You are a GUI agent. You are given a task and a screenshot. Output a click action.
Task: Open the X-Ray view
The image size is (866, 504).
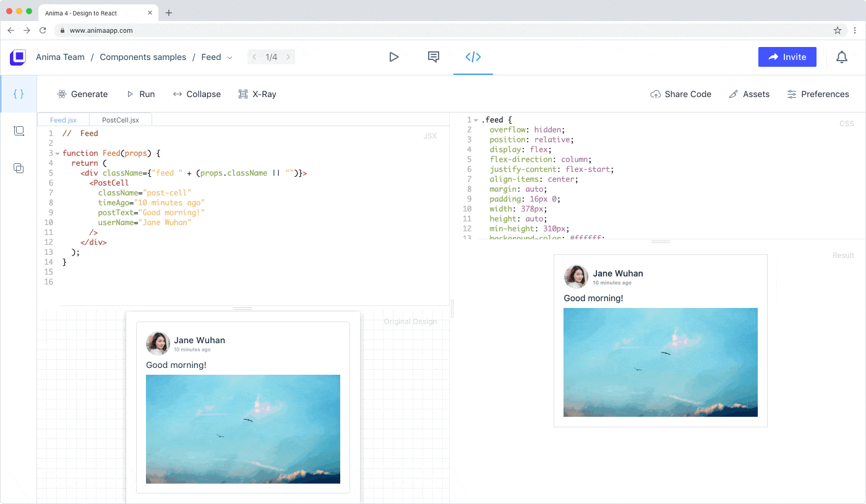[x=257, y=94]
